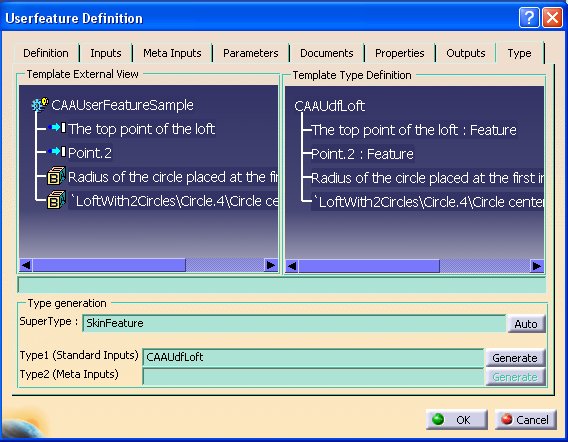The image size is (568, 442).
Task: Click the CAAUserFeatureSample gear icon
Action: pos(40,105)
